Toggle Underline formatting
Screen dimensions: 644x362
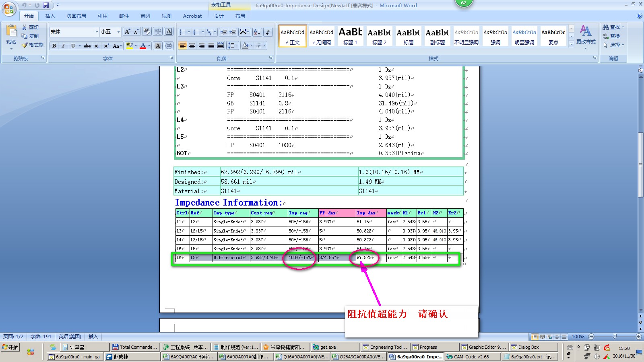pyautogui.click(x=73, y=46)
